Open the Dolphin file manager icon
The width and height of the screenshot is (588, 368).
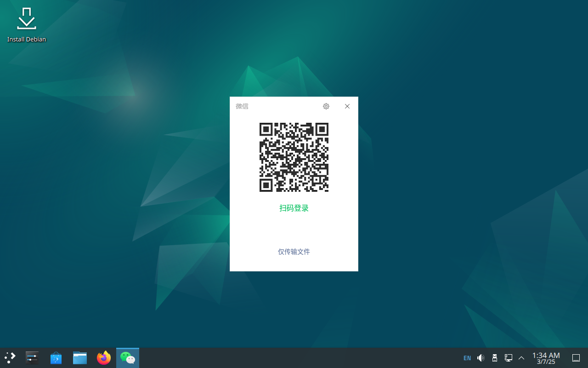[x=80, y=357]
